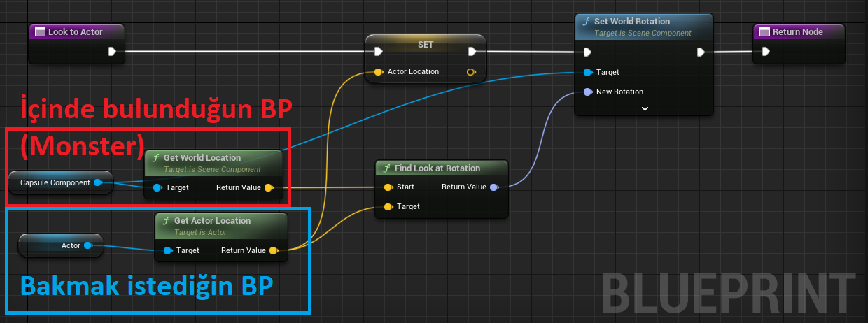Click Set World Rotation exec input pin
868x323 pixels.
click(x=587, y=52)
